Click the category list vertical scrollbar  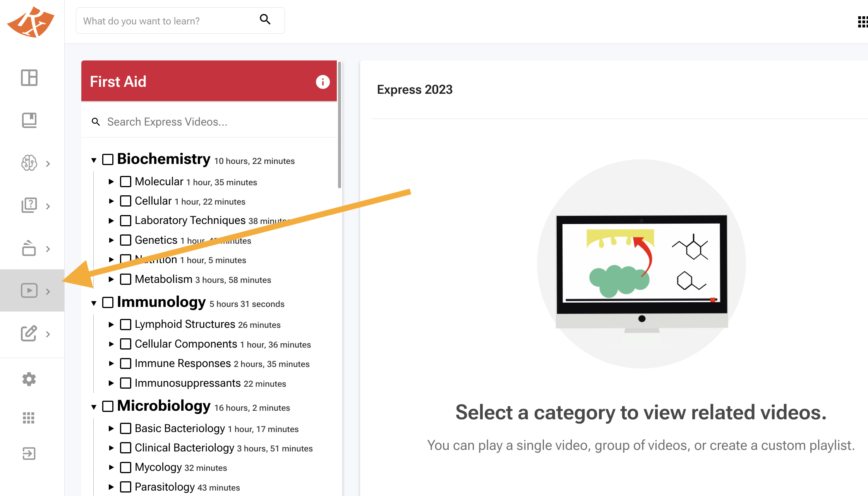[340, 125]
